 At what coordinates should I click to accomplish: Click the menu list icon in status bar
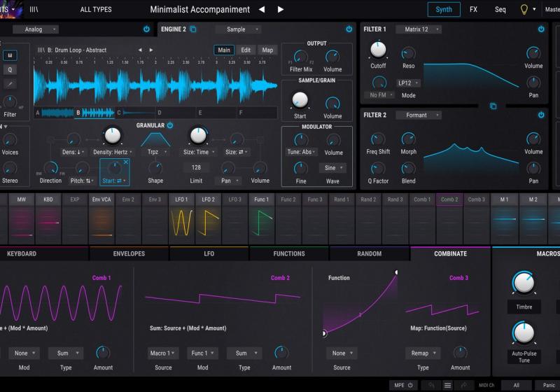tap(448, 385)
